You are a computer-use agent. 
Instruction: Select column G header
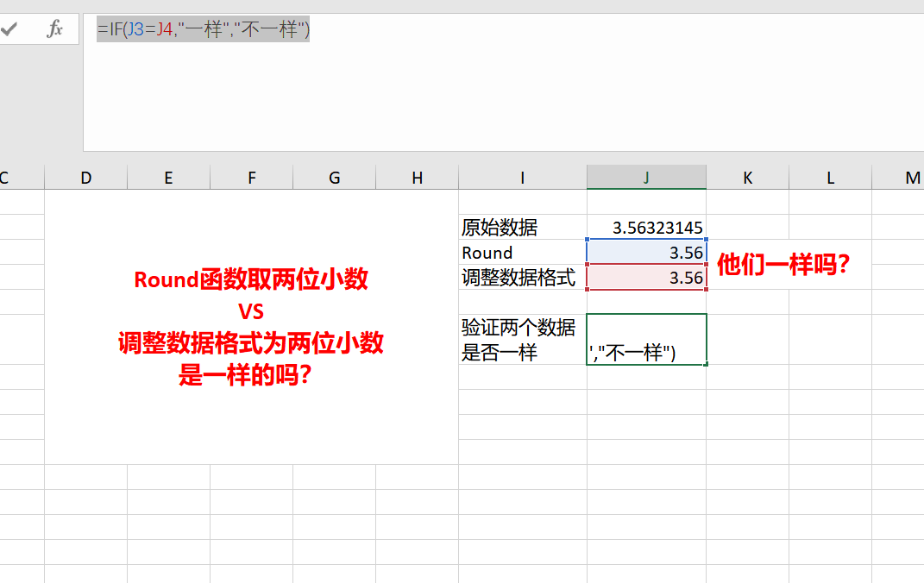334,178
